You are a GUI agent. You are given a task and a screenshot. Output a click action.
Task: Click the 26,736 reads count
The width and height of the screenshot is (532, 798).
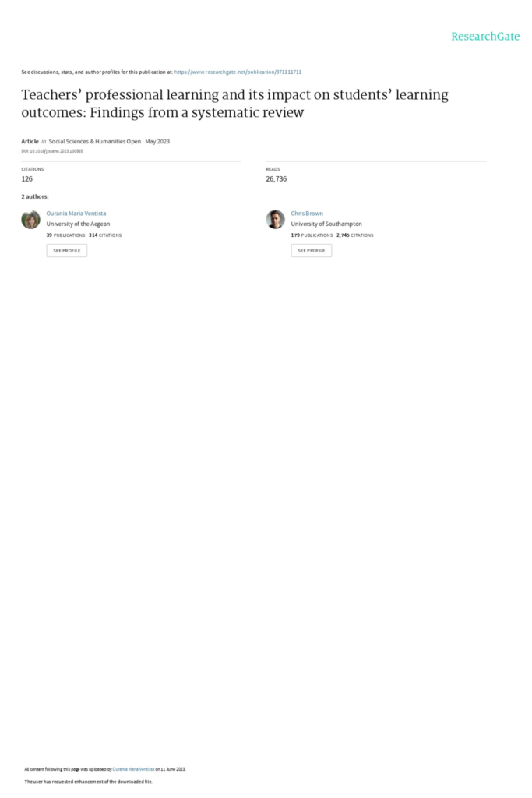[x=277, y=178]
